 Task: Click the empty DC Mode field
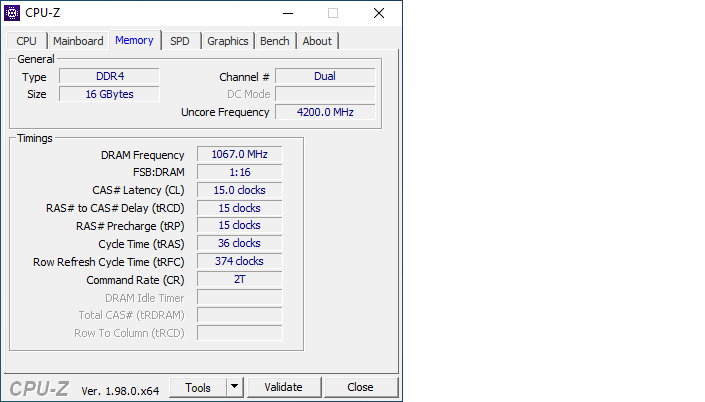tap(325, 94)
